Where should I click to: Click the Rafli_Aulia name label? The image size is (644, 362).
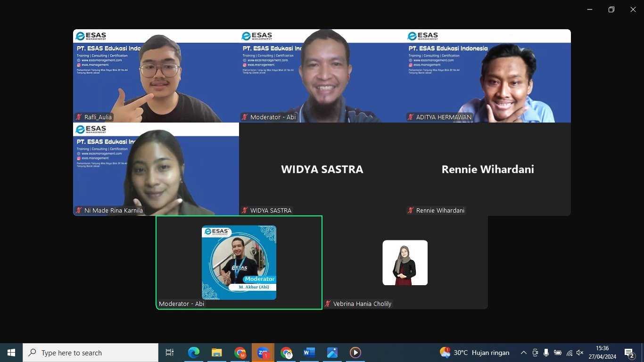(99, 117)
